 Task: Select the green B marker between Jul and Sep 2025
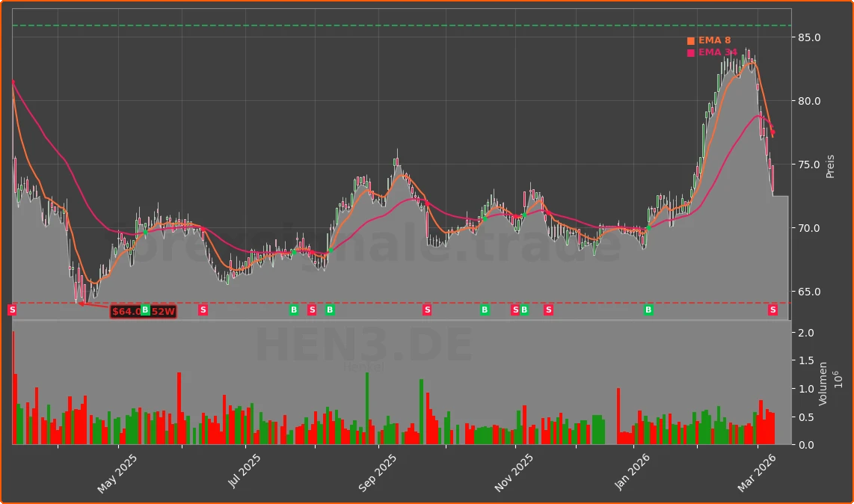click(329, 310)
